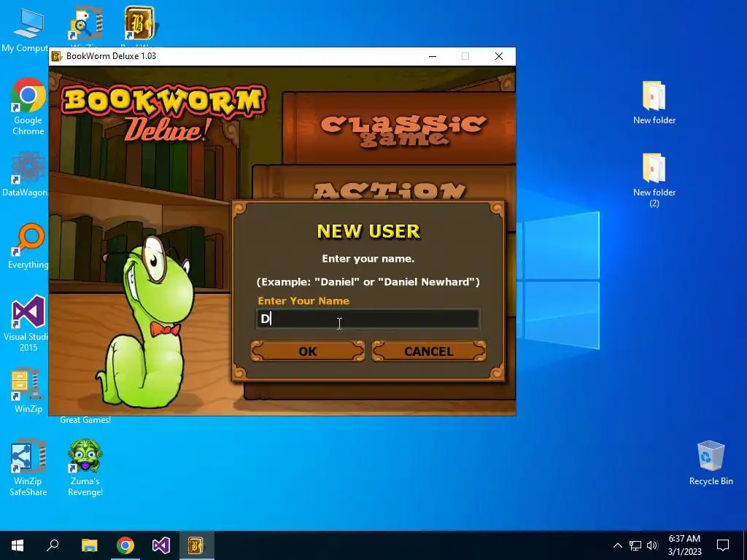Image resolution: width=747 pixels, height=560 pixels.
Task: Focus the Enter Your Name text field
Action: point(368,319)
